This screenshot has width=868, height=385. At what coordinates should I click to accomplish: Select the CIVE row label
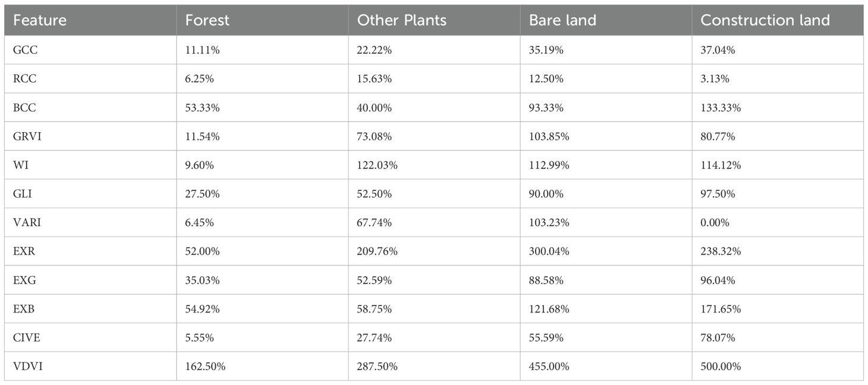(x=26, y=337)
